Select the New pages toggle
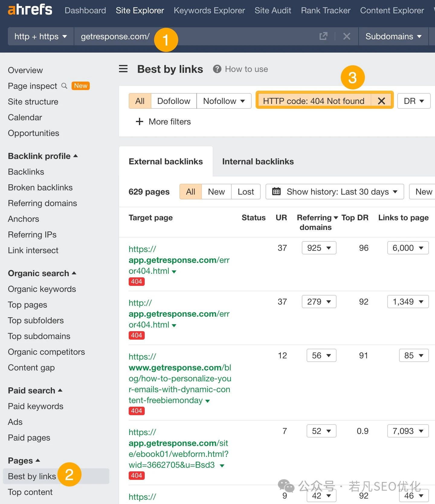Screen dimensions: 435x504 click(x=216, y=192)
